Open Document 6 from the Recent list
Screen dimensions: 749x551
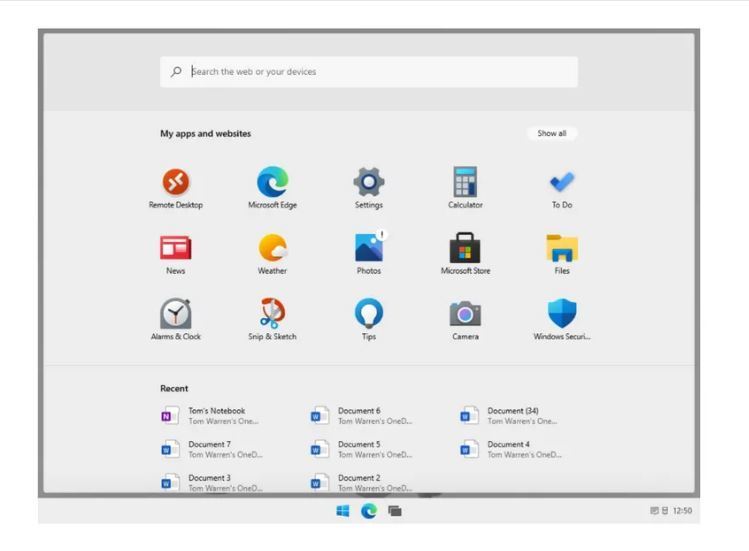(360, 415)
